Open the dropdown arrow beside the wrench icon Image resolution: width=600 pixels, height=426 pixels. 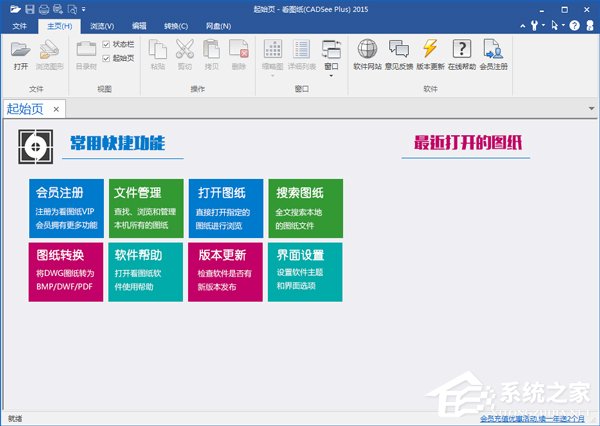[x=543, y=26]
